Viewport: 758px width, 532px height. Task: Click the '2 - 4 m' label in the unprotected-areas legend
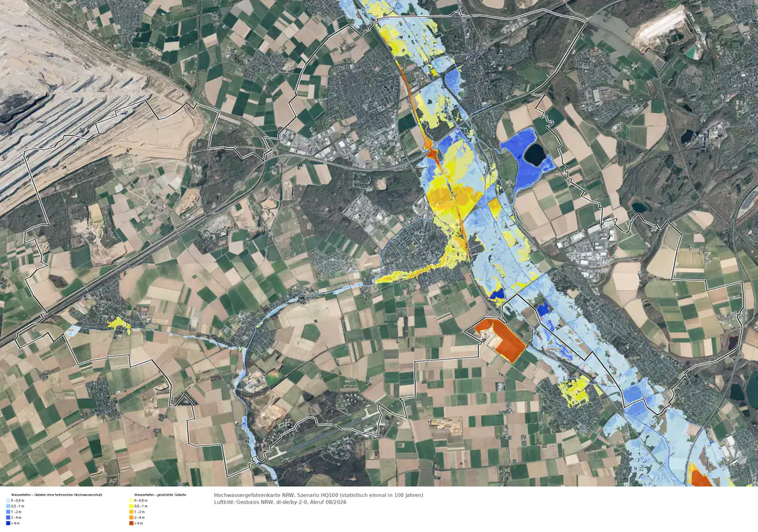[x=16, y=518]
